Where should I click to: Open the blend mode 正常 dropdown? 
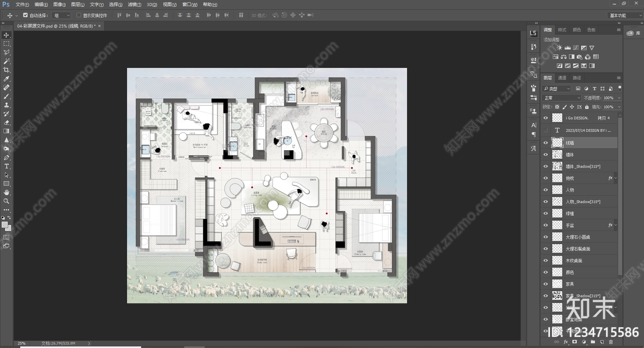click(562, 98)
